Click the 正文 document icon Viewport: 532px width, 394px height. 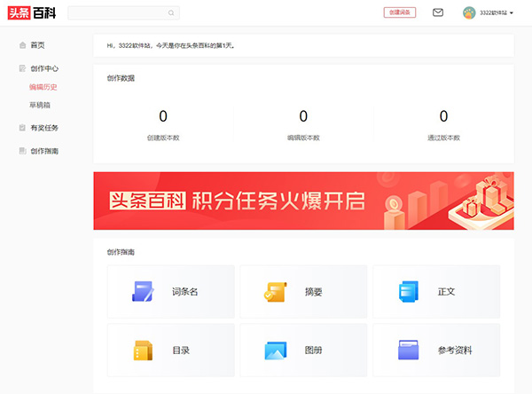pyautogui.click(x=409, y=291)
